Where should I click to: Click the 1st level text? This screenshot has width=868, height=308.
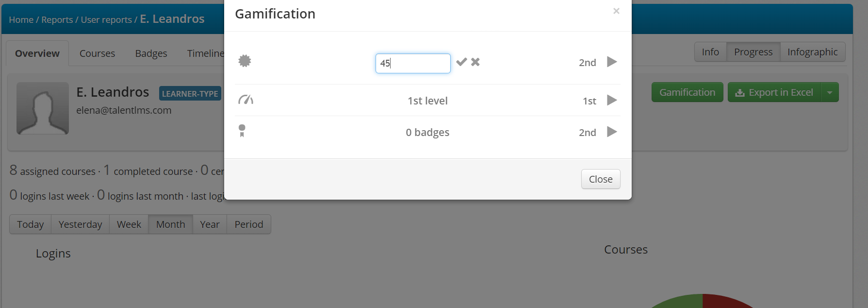tap(427, 101)
